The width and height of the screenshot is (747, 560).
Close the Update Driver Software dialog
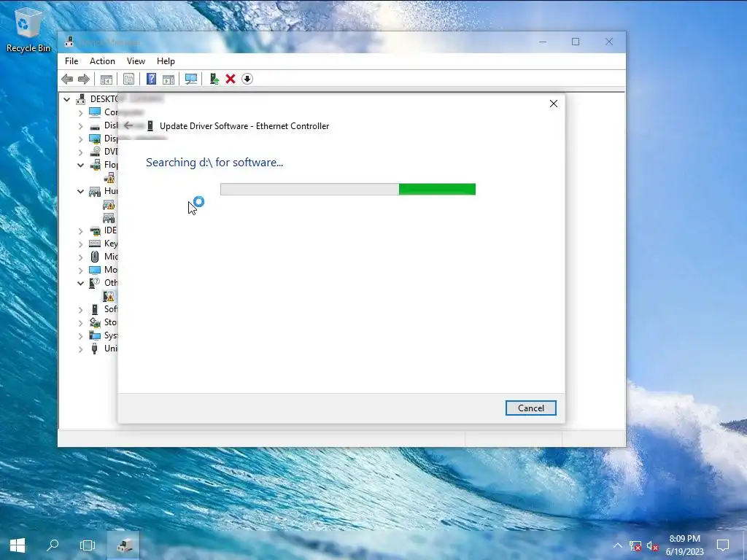coord(554,104)
